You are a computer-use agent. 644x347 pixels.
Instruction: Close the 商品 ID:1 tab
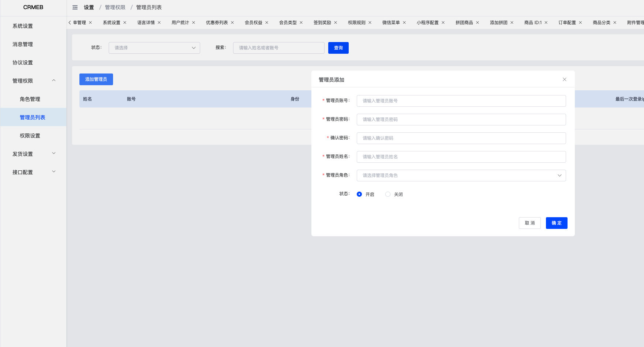click(546, 23)
